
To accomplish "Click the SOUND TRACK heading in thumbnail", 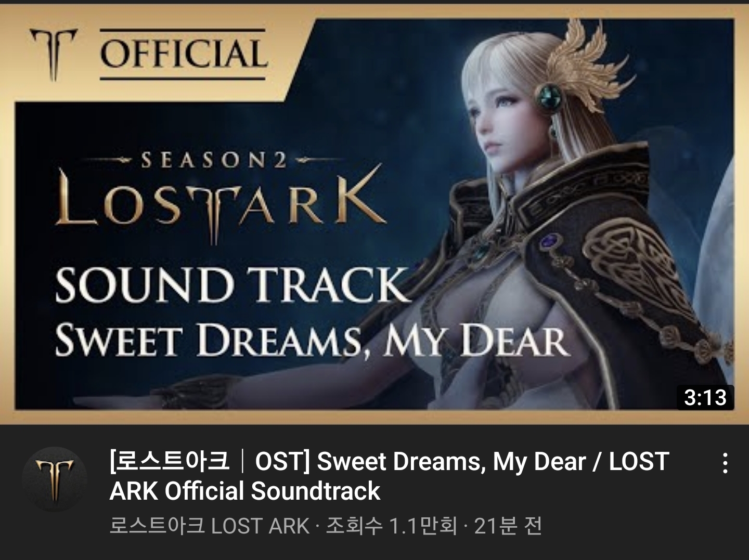I will pyautogui.click(x=233, y=284).
